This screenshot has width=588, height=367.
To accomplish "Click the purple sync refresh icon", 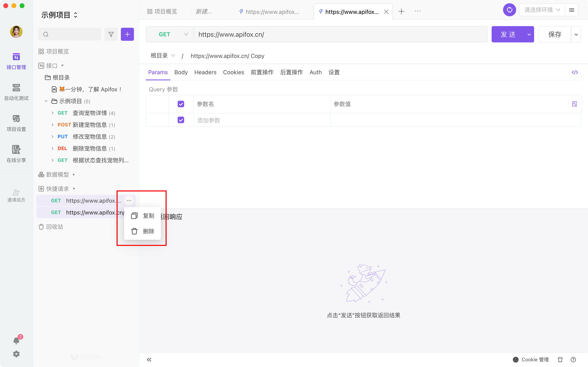I will coord(509,10).
